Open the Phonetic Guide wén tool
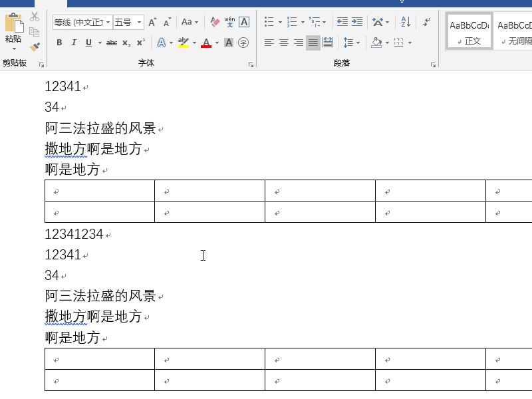This screenshot has height=399, width=532. point(229,23)
